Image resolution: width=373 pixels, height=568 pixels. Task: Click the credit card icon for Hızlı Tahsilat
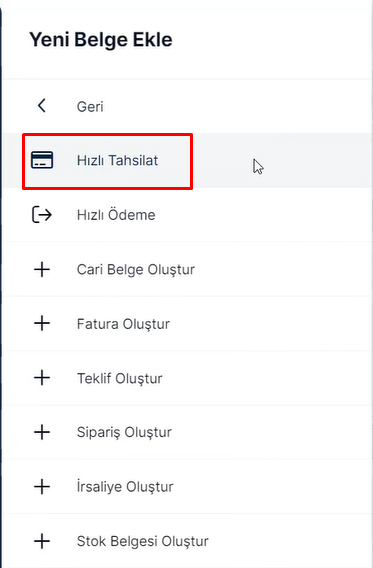[42, 160]
